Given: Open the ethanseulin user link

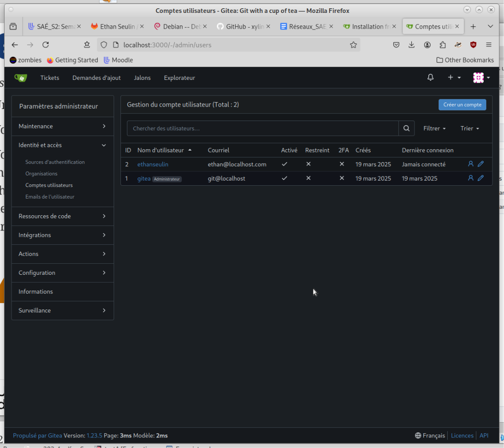Looking at the screenshot, I should coord(153,164).
